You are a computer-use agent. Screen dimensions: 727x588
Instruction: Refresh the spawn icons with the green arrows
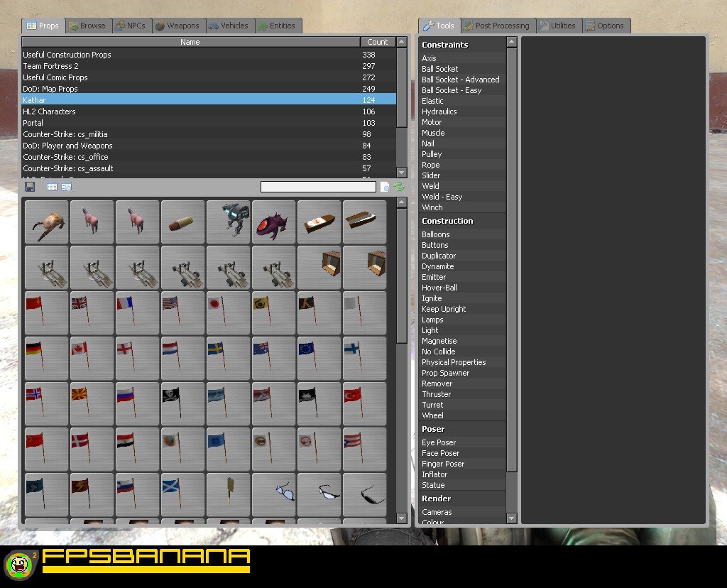pyautogui.click(x=398, y=186)
